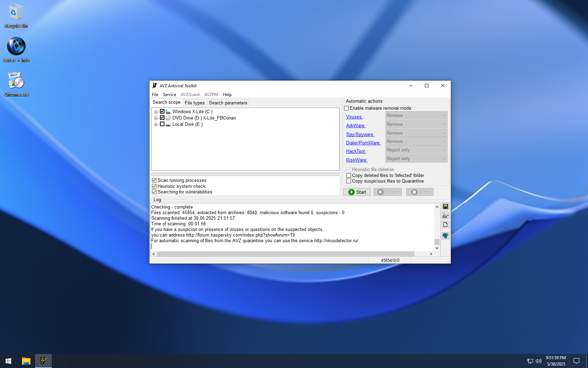Expand the Windows X-Lite (C:) tree node
The height and width of the screenshot is (368, 588).
(x=156, y=112)
